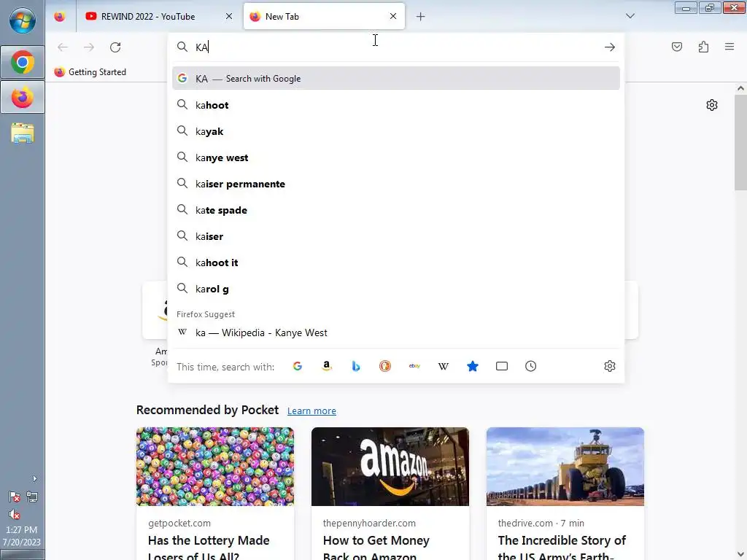This screenshot has width=747, height=560.
Task: Search with Google icon in one-off row
Action: tap(298, 366)
